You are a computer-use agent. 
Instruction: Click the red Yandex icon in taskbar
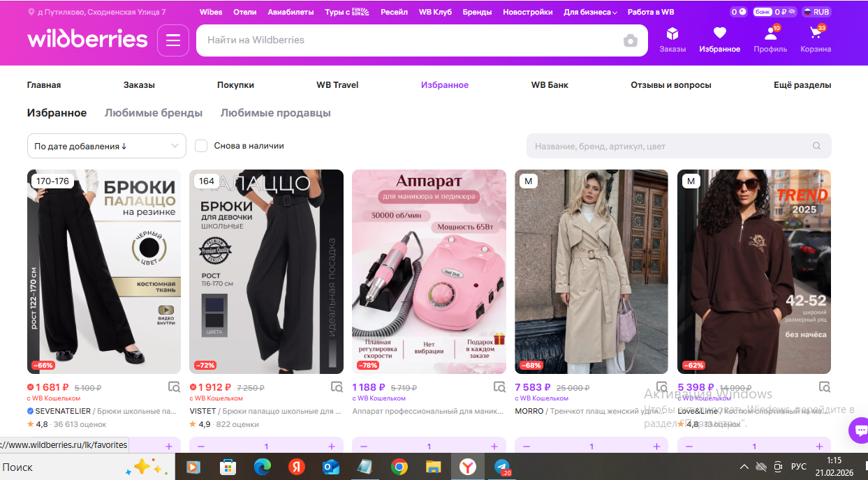296,467
